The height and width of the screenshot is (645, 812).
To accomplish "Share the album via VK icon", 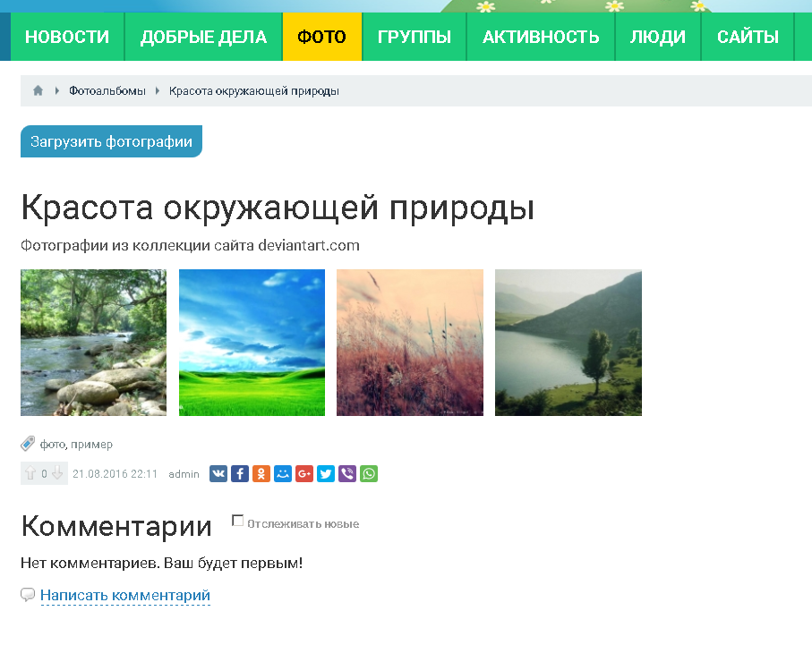I will [218, 474].
